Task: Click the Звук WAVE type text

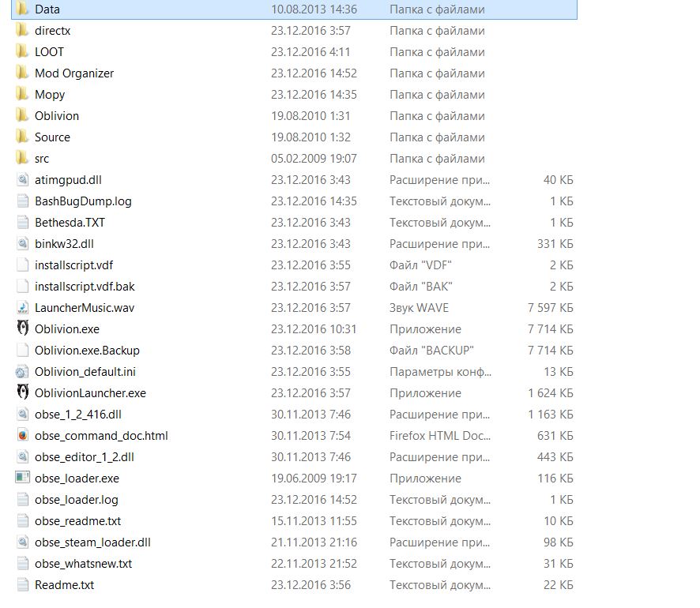Action: point(420,308)
